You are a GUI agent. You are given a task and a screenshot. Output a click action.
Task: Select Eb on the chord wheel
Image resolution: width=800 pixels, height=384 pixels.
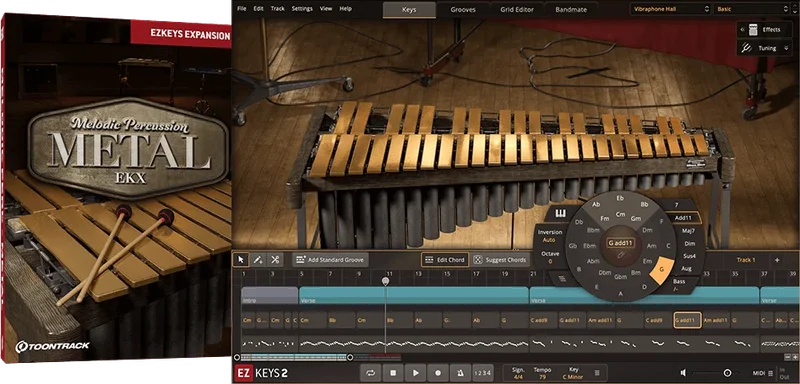pyautogui.click(x=620, y=197)
